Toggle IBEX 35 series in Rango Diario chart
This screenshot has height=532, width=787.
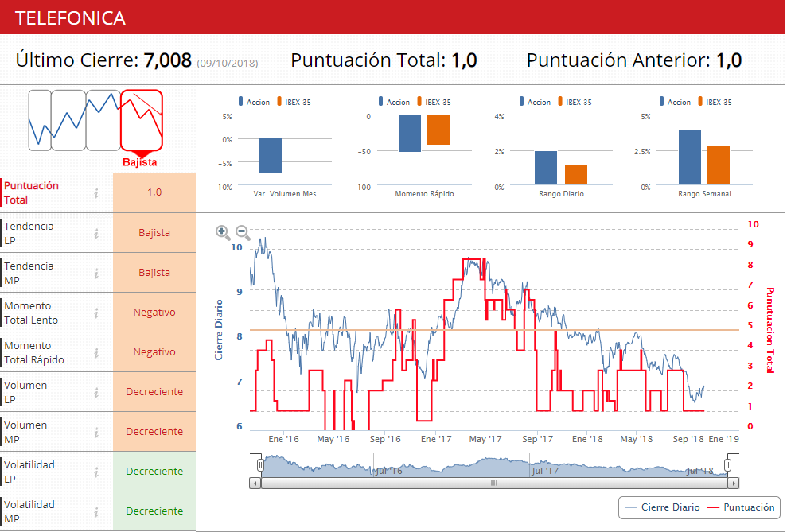(x=575, y=102)
